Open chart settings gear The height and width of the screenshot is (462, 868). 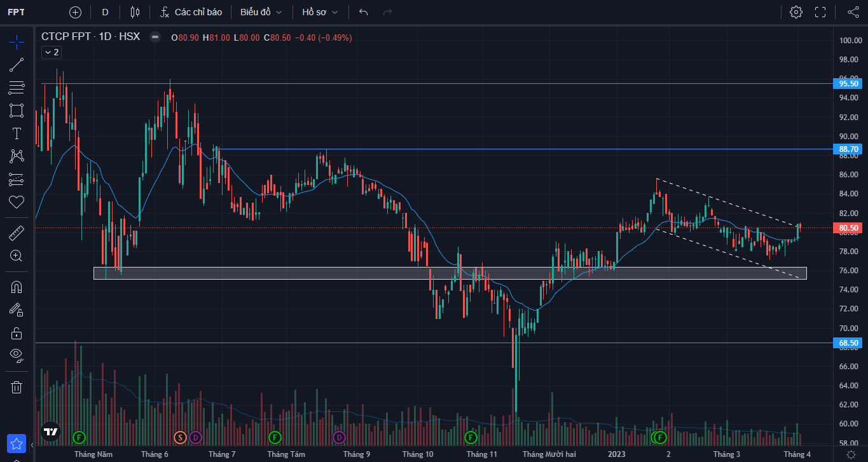796,12
